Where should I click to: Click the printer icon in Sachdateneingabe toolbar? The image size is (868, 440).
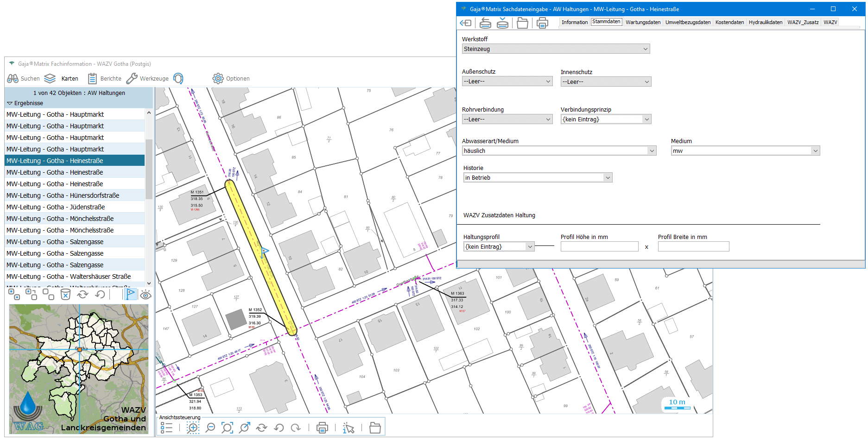542,23
